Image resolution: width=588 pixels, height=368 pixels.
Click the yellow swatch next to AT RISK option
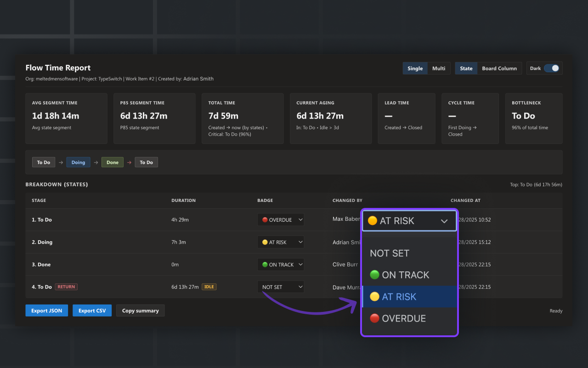(374, 296)
